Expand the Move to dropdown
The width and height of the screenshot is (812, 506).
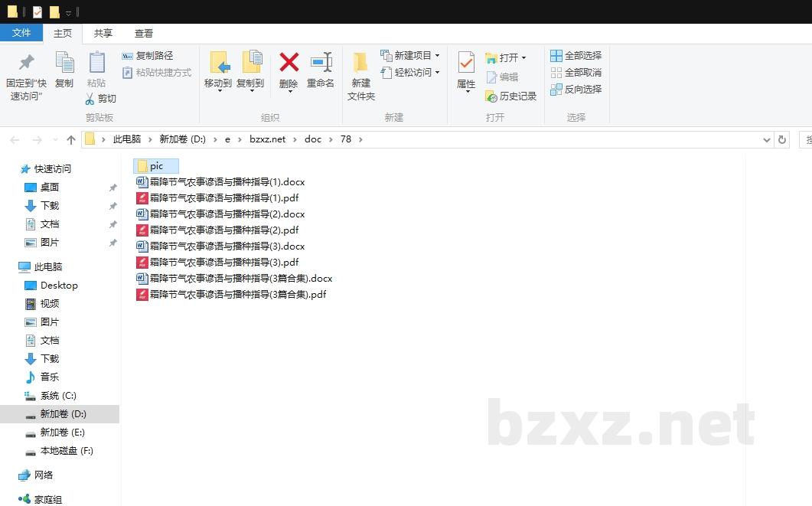click(x=218, y=90)
